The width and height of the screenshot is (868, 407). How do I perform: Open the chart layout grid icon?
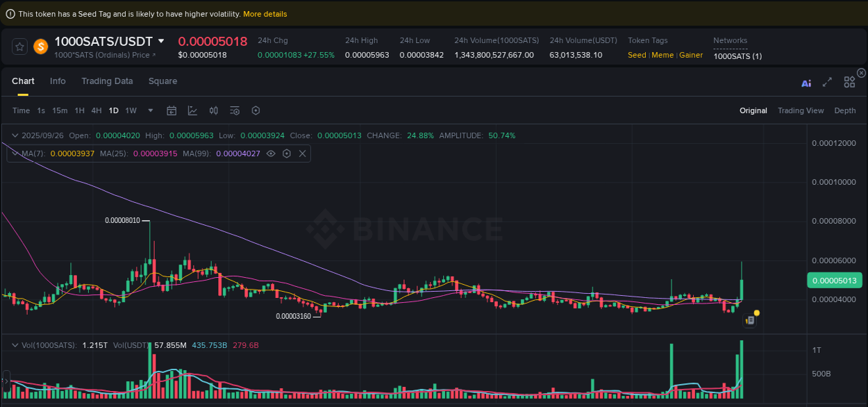click(849, 81)
